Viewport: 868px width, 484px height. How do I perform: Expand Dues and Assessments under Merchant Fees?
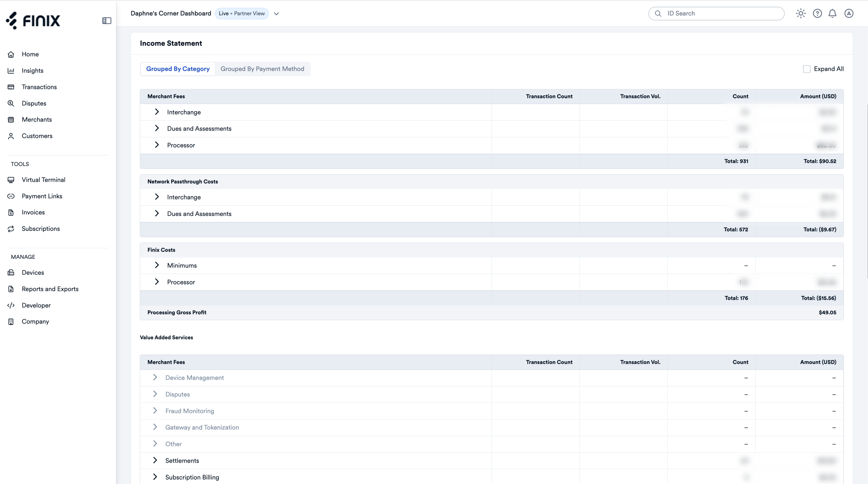(x=157, y=128)
